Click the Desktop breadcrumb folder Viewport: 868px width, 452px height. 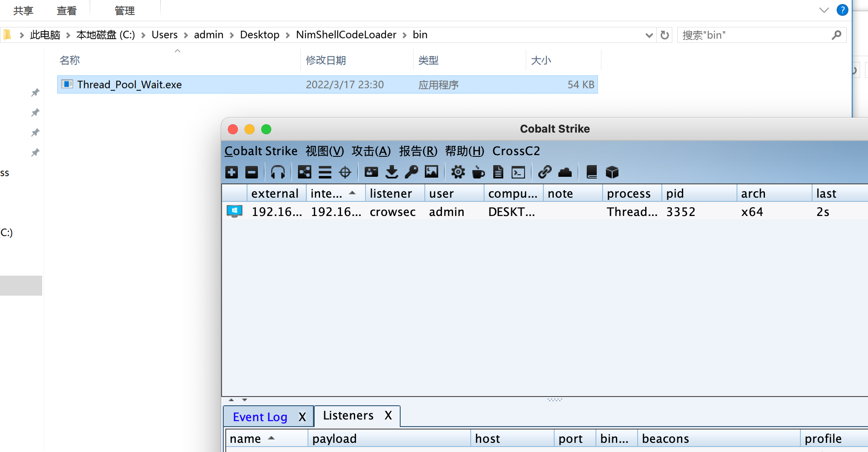pyautogui.click(x=260, y=35)
